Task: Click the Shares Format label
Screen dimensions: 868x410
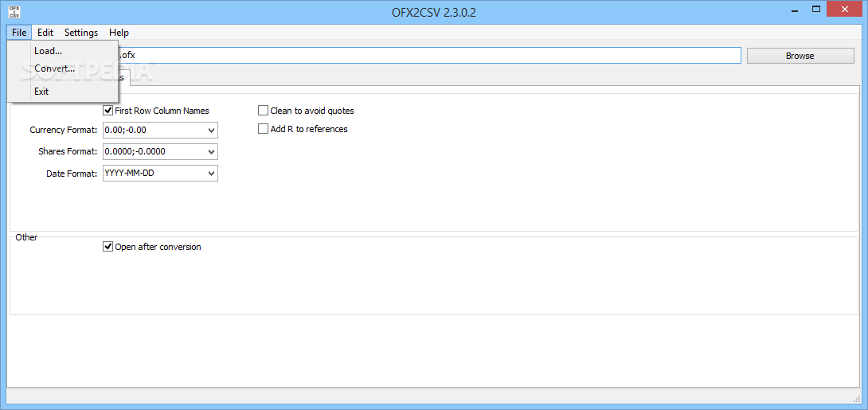Action: (x=68, y=151)
